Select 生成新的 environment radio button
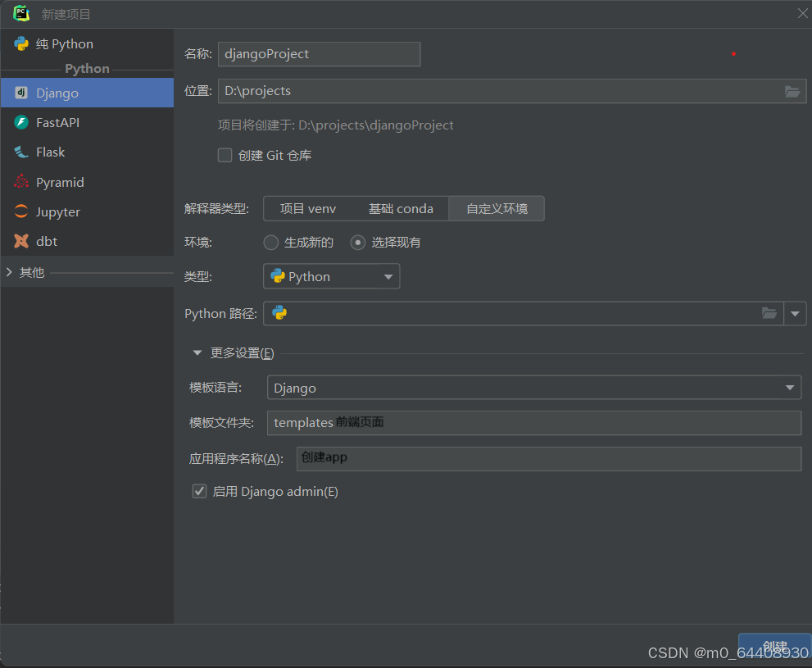 271,243
